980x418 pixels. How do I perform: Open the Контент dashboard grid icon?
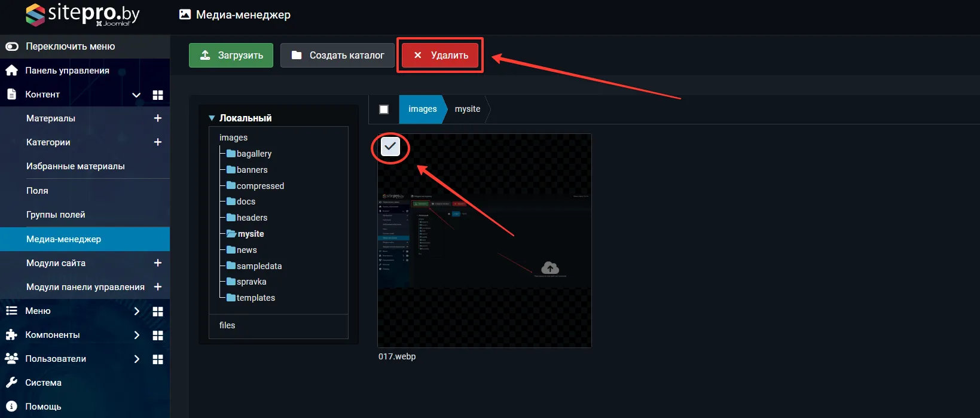click(x=158, y=95)
